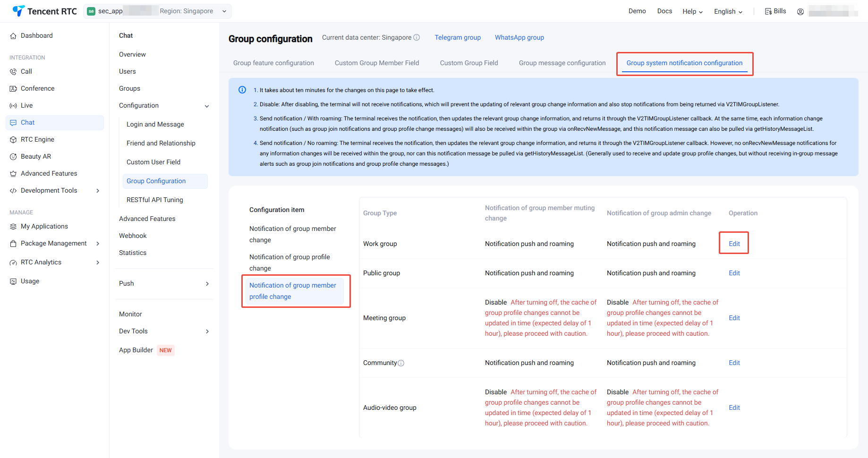Open the application region selector dropdown

[224, 11]
